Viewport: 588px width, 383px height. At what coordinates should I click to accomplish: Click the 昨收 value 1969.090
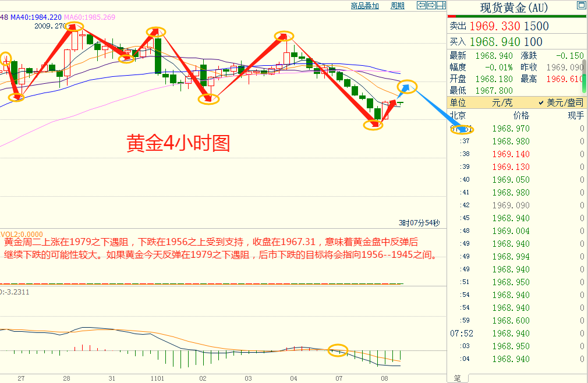(x=565, y=68)
